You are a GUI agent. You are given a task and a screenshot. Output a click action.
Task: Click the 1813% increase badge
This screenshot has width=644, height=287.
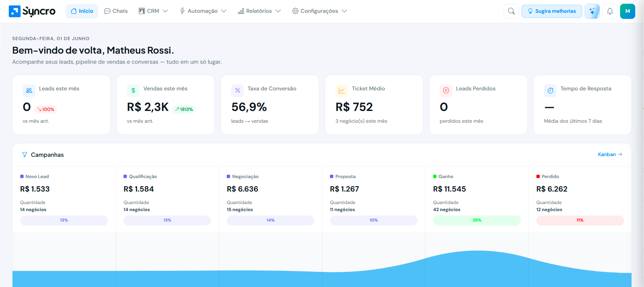click(184, 109)
